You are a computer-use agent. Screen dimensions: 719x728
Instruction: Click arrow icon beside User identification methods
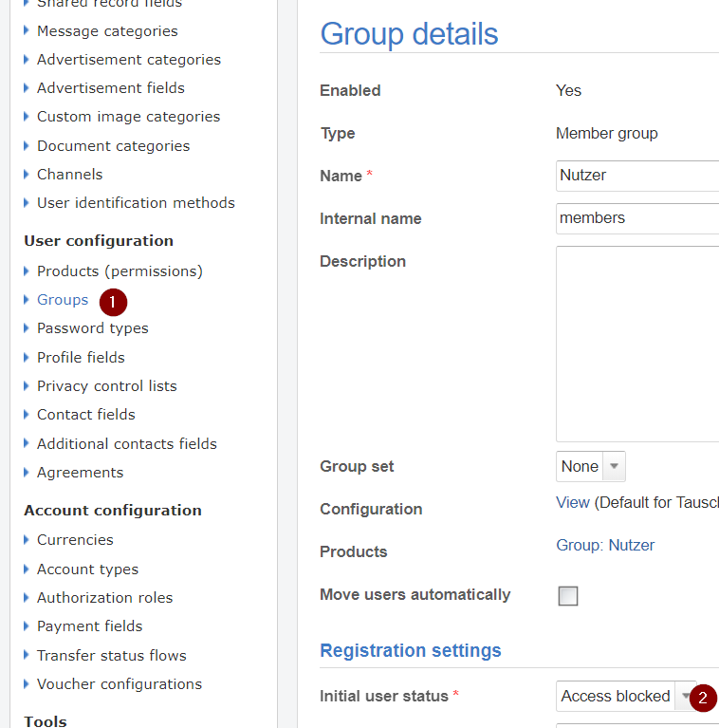click(27, 203)
